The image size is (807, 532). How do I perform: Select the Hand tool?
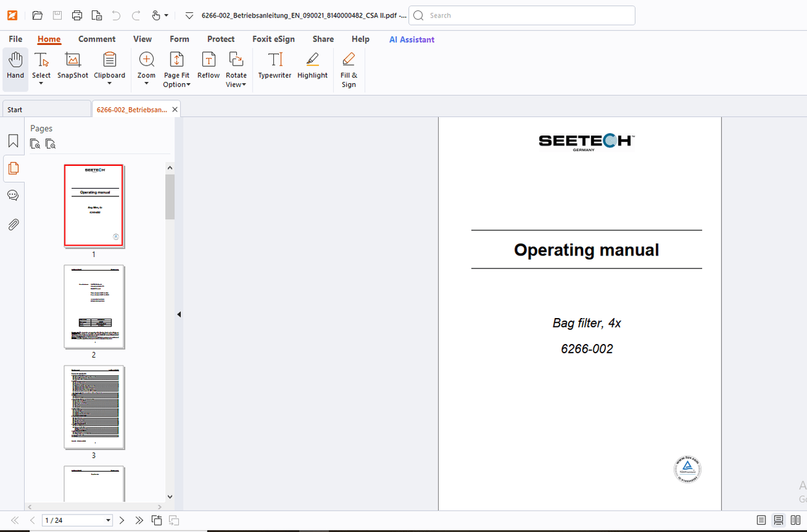[x=15, y=65]
